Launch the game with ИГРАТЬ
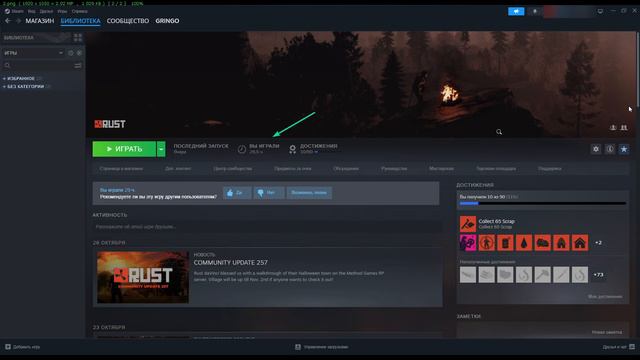 124,149
